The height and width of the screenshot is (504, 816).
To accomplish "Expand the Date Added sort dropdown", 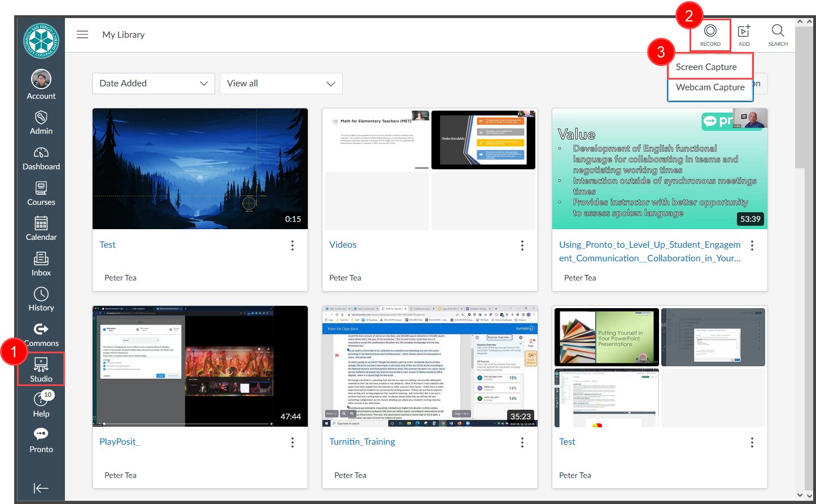I will click(x=153, y=84).
